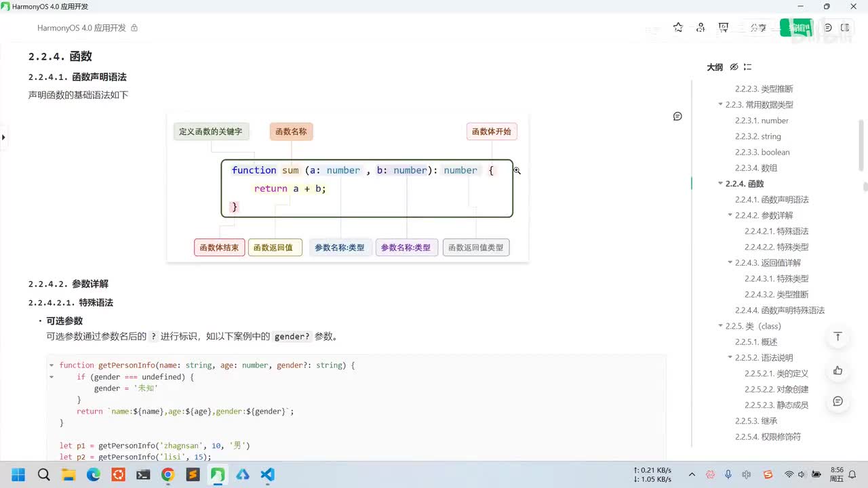Select 2.2.5.2.1. 类的定义 in the outline
868x488 pixels.
[776, 373]
